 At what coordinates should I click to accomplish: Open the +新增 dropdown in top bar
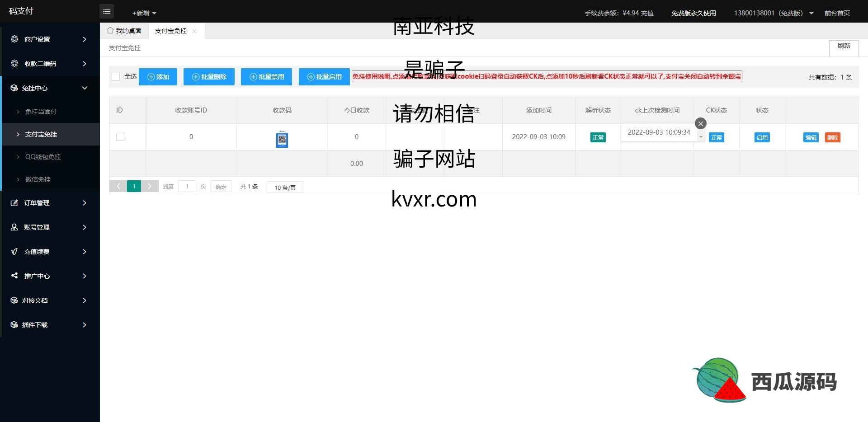point(144,13)
